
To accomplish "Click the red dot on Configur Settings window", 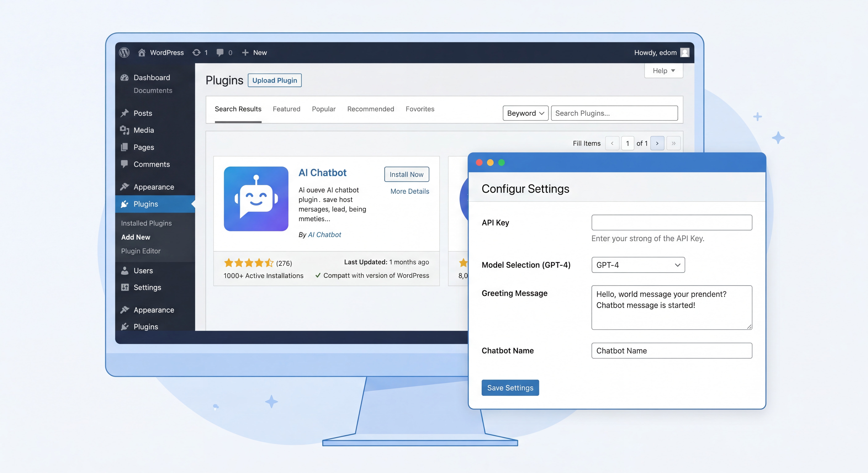I will tap(479, 163).
